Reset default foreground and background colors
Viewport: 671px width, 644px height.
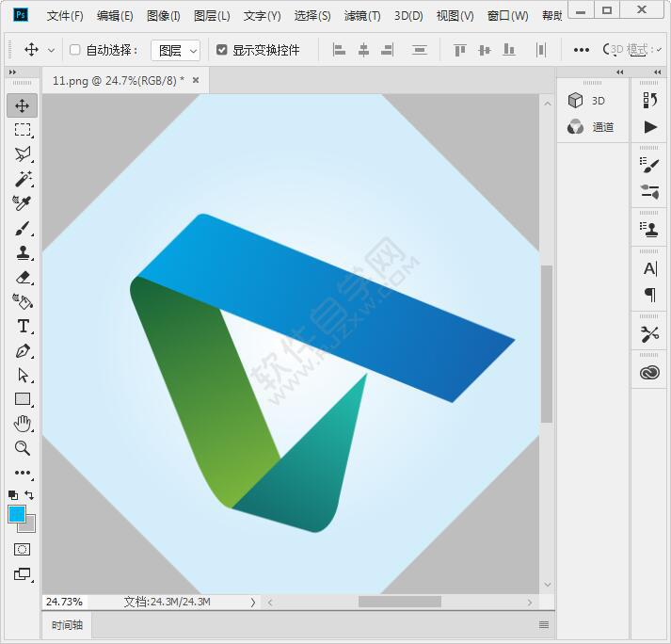pyautogui.click(x=13, y=495)
